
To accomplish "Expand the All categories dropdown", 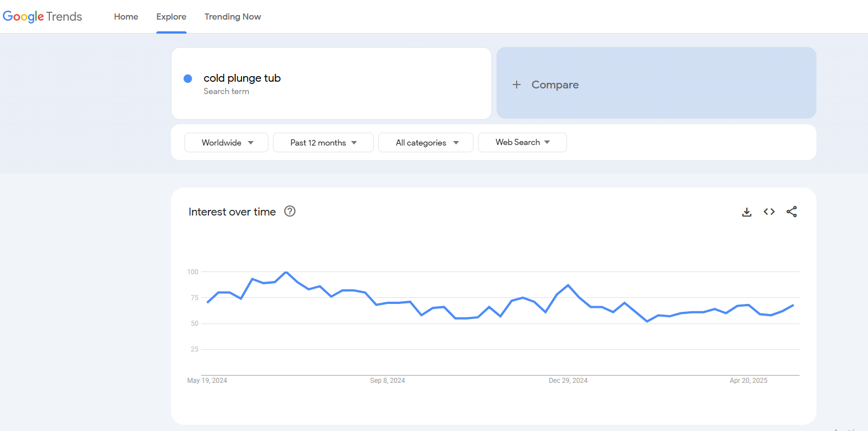I will tap(426, 142).
